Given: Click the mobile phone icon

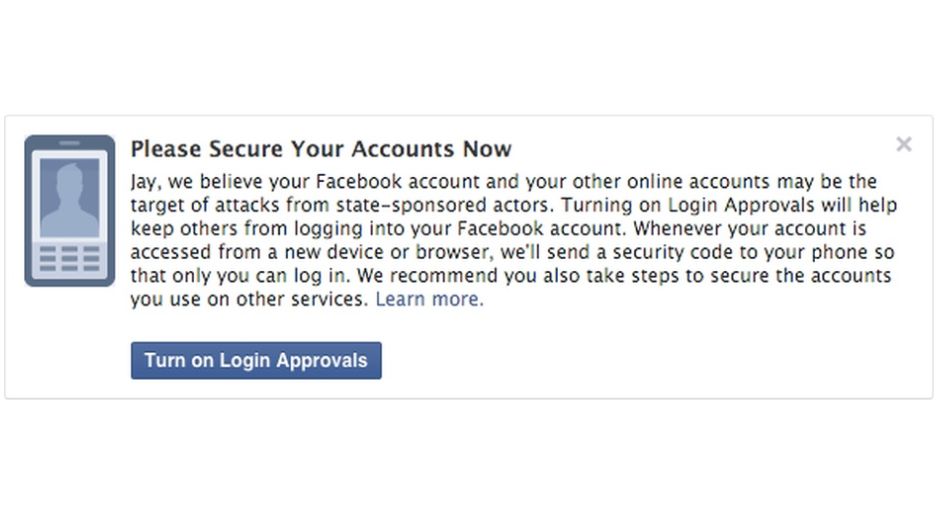Looking at the screenshot, I should [x=69, y=211].
